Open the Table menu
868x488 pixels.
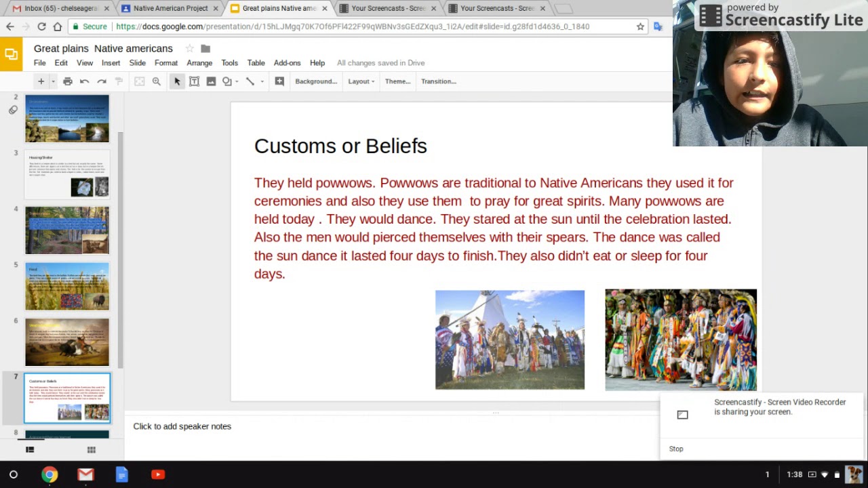pyautogui.click(x=256, y=63)
